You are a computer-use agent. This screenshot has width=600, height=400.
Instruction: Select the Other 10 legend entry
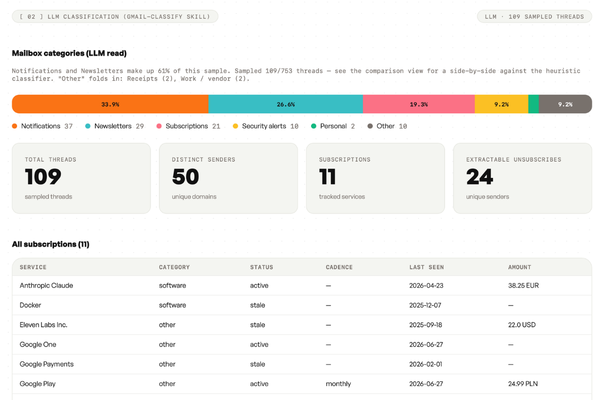point(387,126)
